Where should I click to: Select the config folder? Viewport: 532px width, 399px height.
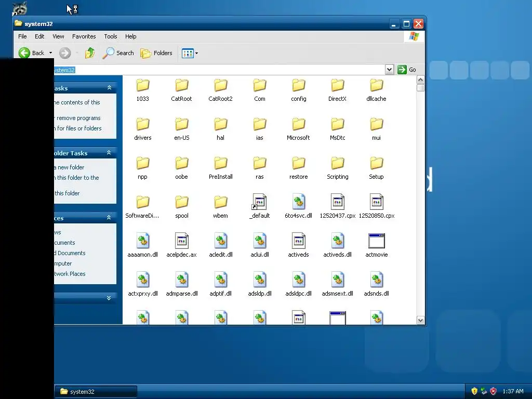point(299,90)
